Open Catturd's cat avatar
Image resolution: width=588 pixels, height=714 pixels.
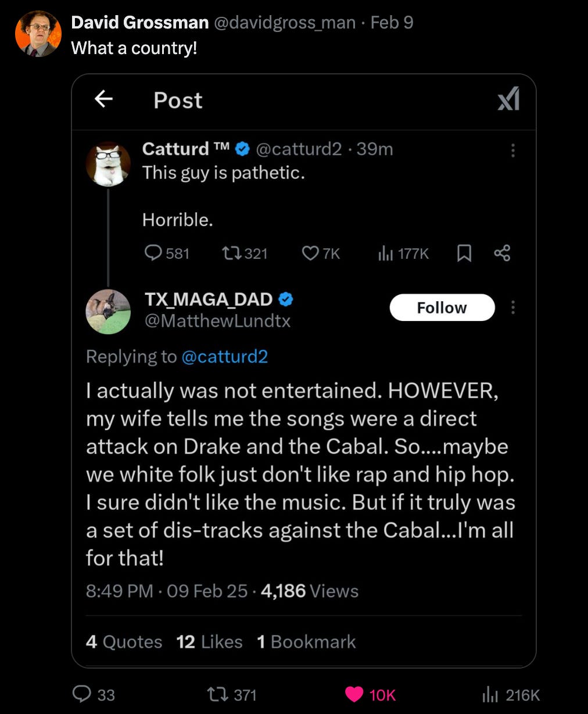pos(108,164)
